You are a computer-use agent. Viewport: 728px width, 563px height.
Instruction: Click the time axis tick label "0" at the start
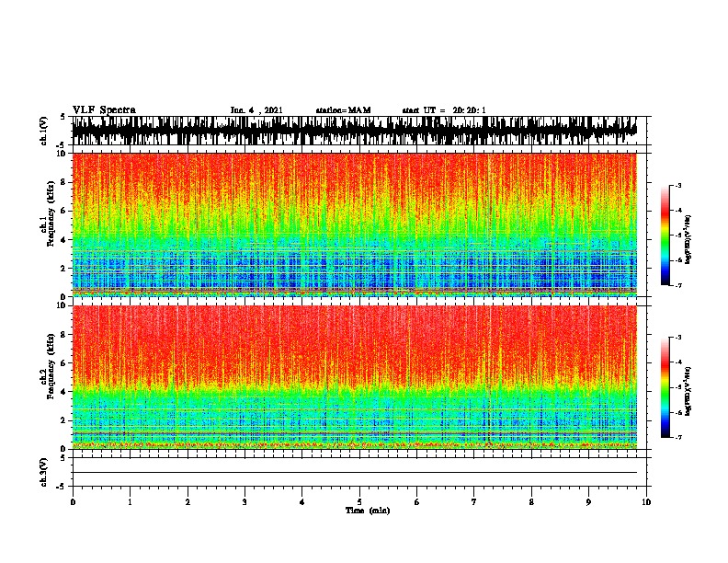pyautogui.click(x=73, y=502)
